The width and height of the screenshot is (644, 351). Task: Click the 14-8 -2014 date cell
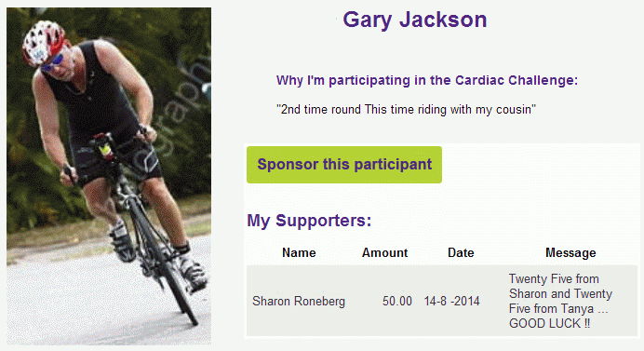click(x=451, y=302)
